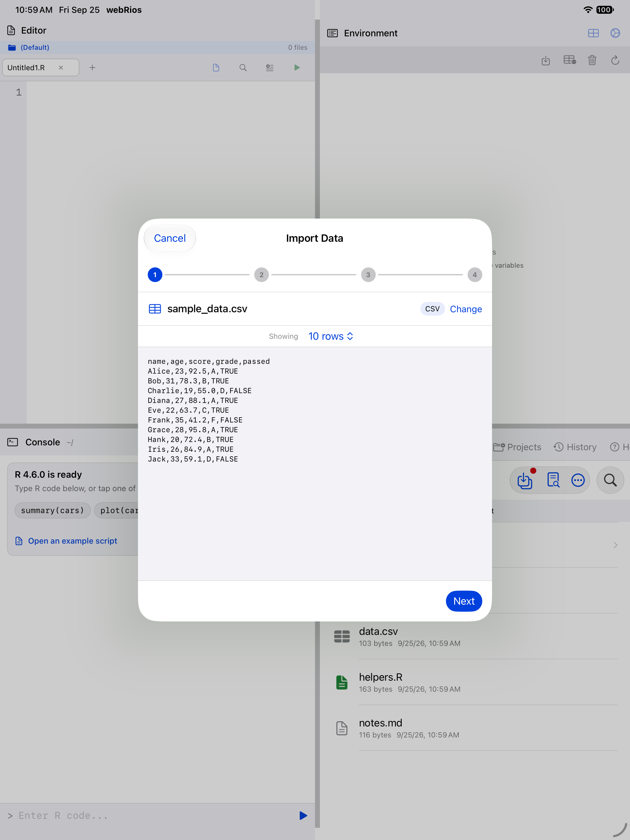Clear Environment with trash icon
630x840 pixels.
(592, 60)
